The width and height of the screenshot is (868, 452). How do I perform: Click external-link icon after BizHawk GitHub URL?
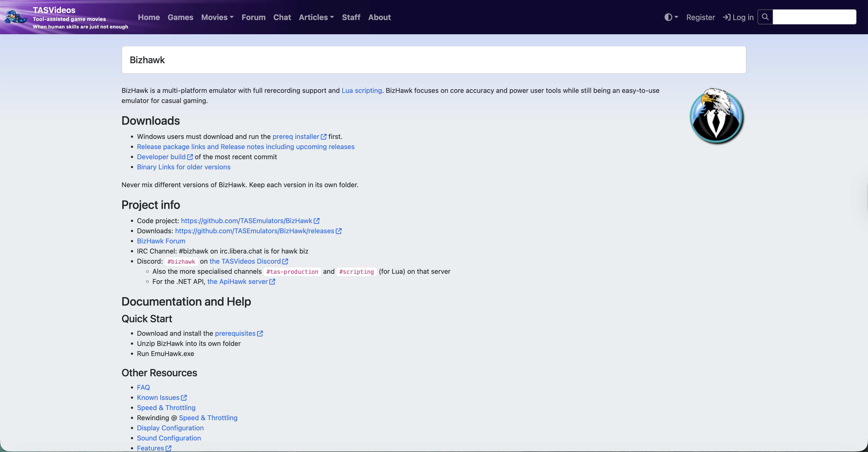(x=316, y=221)
